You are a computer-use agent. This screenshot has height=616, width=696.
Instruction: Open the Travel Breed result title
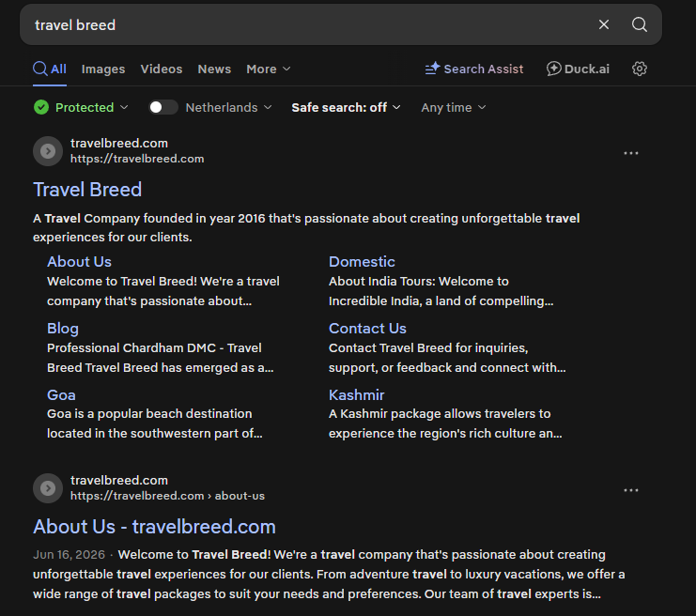pyautogui.click(x=87, y=190)
